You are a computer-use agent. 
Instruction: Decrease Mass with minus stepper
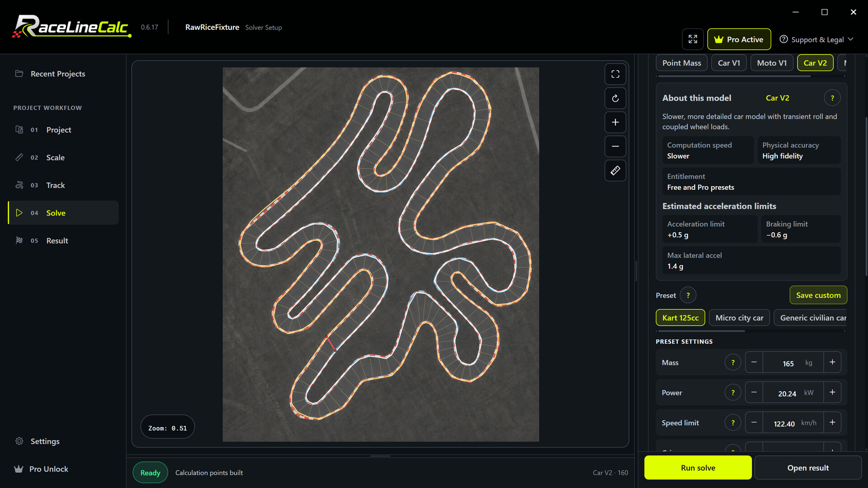tap(754, 362)
